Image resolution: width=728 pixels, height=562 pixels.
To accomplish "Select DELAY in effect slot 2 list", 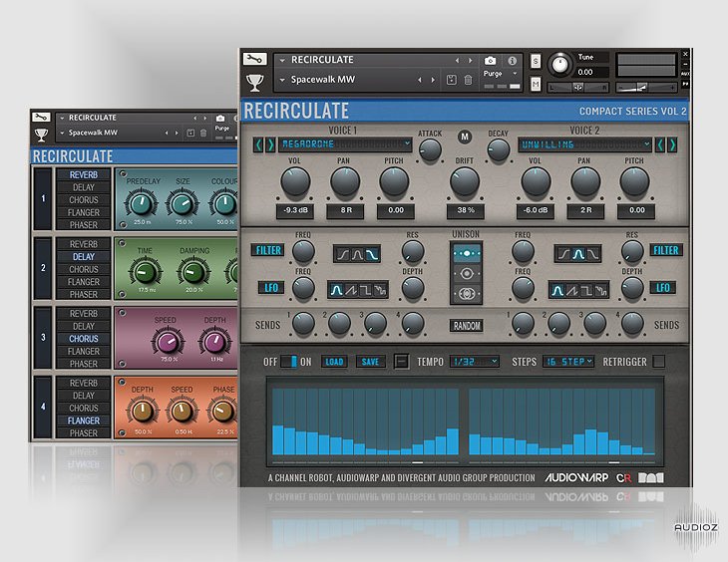I will point(84,257).
